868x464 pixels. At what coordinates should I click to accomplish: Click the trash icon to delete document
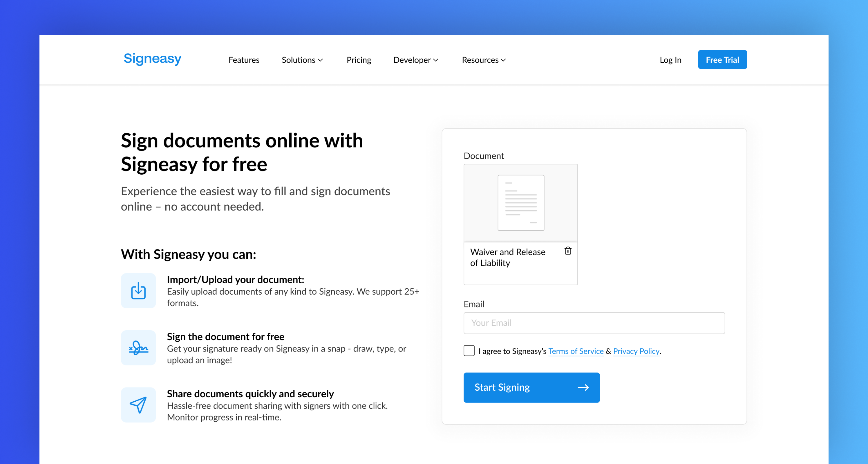pyautogui.click(x=568, y=251)
